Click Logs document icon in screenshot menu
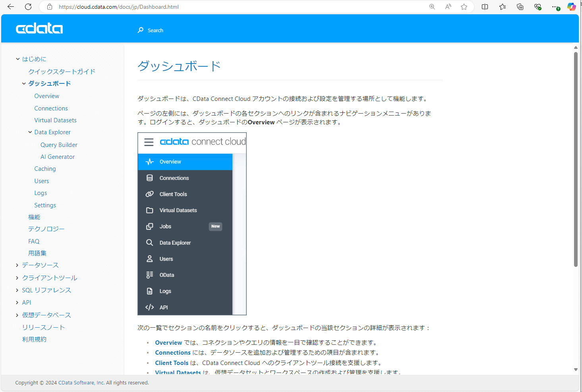The width and height of the screenshot is (582, 392). pos(150,291)
